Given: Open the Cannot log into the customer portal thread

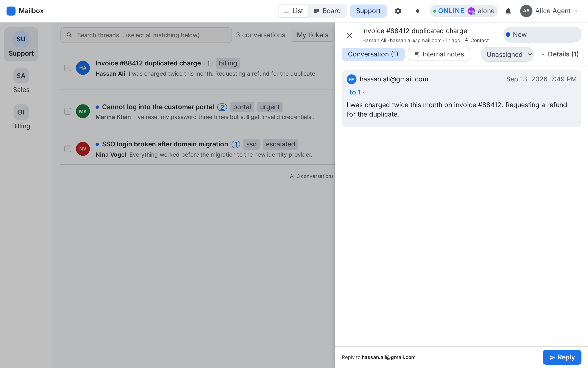Looking at the screenshot, I should [198, 111].
